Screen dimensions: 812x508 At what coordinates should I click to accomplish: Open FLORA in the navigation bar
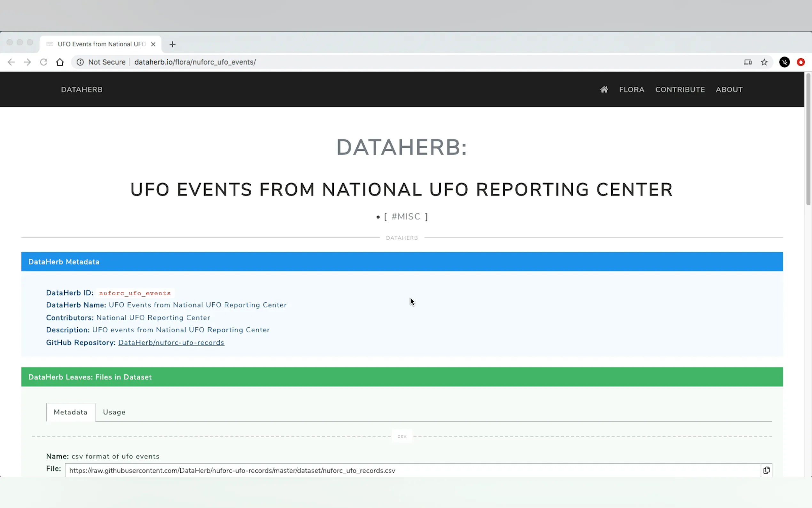point(632,89)
